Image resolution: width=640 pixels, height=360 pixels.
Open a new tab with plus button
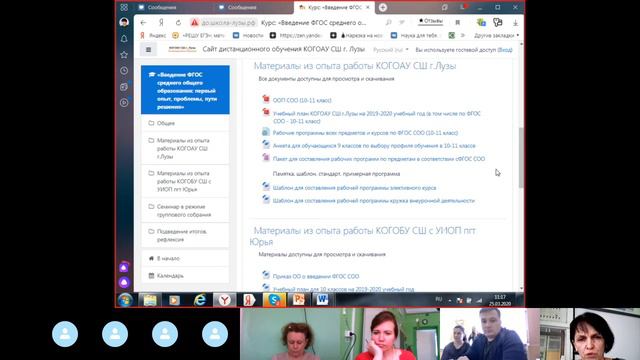[382, 7]
